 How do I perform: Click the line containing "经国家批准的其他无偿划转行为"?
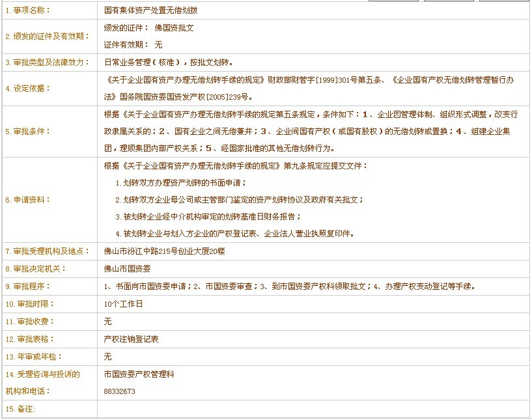[220, 148]
